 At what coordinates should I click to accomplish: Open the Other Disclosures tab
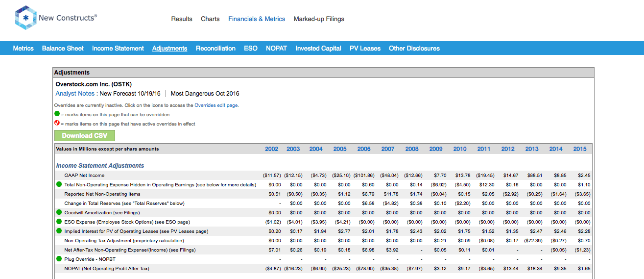414,48
